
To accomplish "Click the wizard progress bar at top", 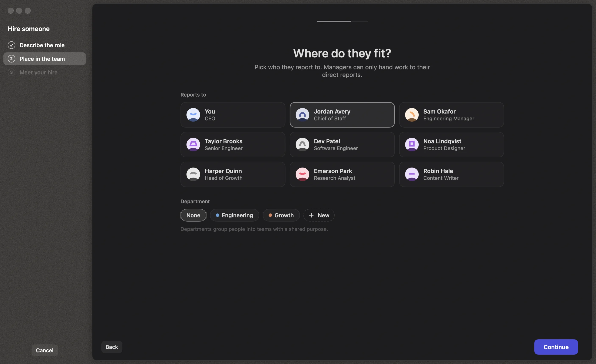I will click(342, 21).
